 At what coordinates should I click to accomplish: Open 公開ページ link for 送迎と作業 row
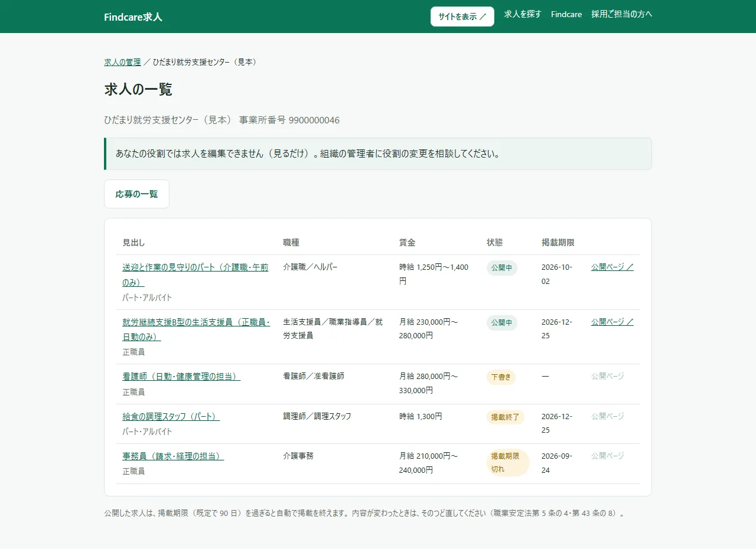(612, 267)
